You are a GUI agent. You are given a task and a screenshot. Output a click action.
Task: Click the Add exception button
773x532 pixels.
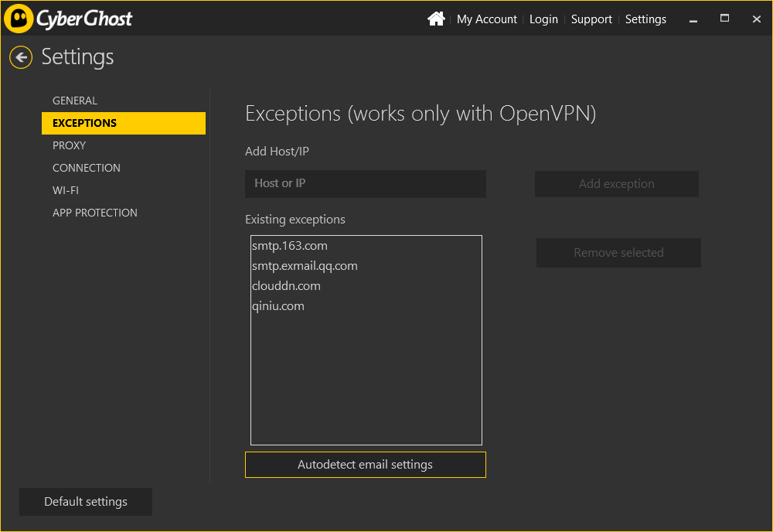[617, 184]
